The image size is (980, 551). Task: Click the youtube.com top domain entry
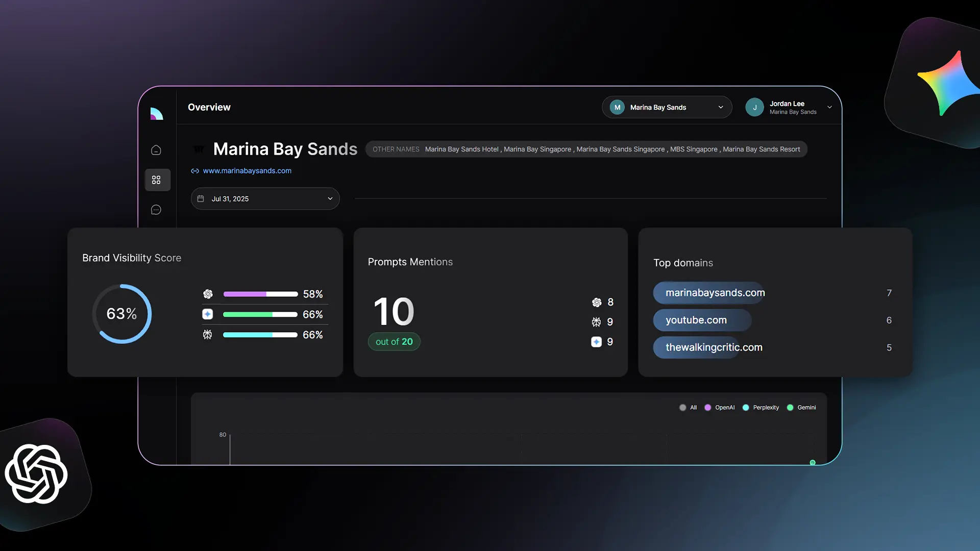click(696, 320)
